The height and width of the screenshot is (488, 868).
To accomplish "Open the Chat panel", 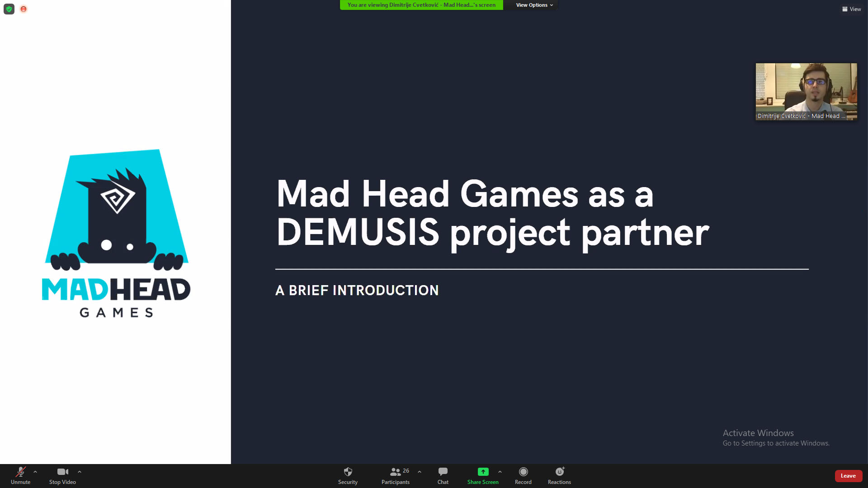I will 443,476.
